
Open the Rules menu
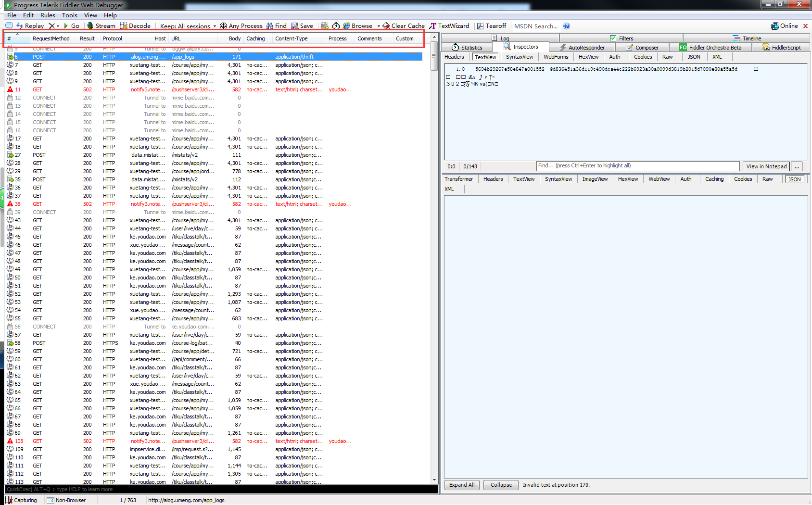click(x=48, y=15)
